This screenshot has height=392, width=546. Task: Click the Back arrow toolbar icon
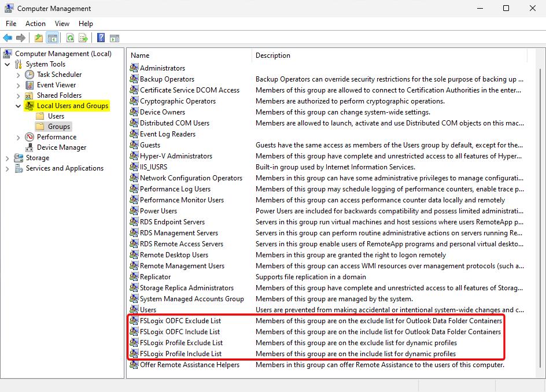tap(8, 38)
